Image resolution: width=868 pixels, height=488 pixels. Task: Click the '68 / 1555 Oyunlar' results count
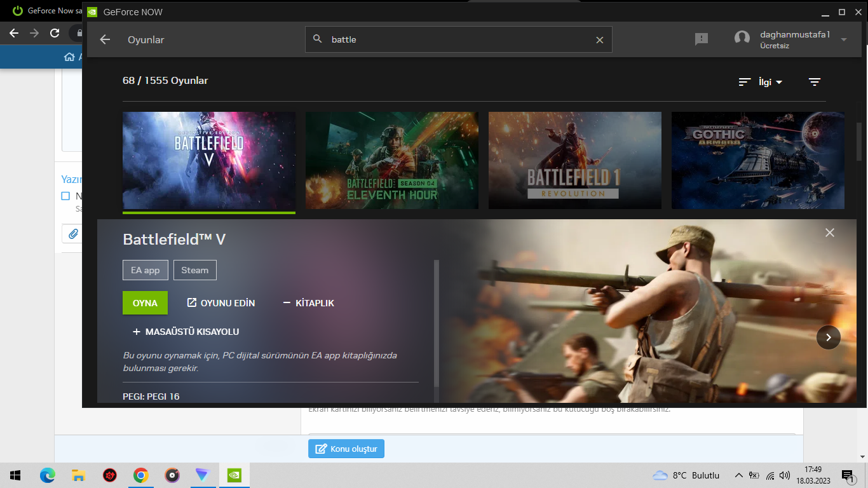tap(165, 81)
